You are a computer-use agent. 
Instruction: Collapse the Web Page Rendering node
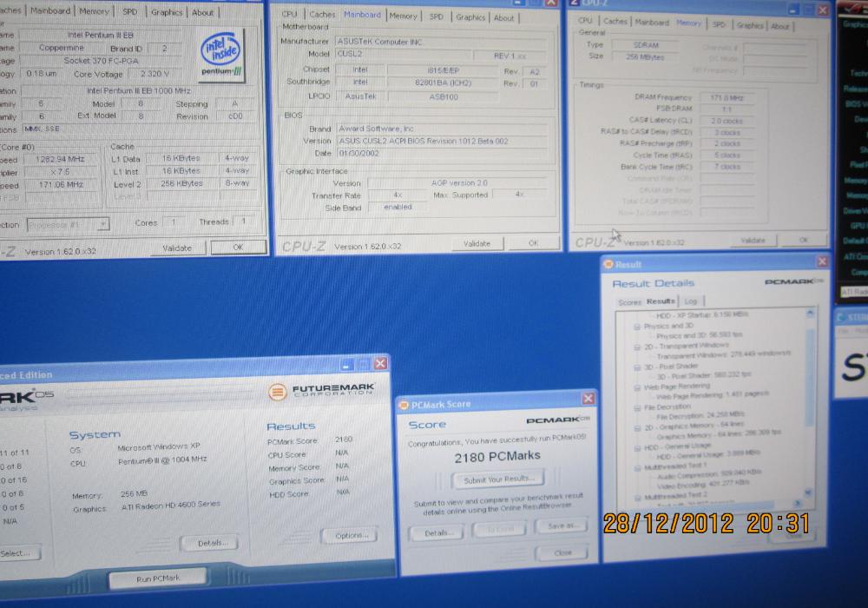click(637, 387)
